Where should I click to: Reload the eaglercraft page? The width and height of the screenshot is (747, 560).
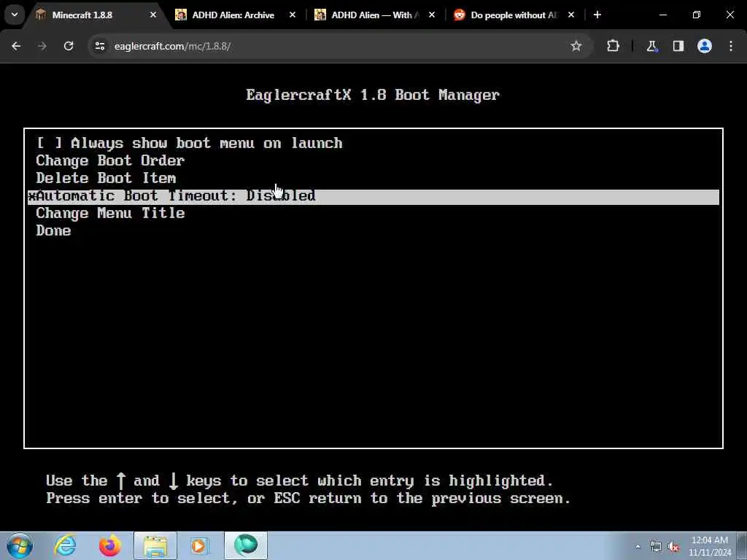click(69, 46)
